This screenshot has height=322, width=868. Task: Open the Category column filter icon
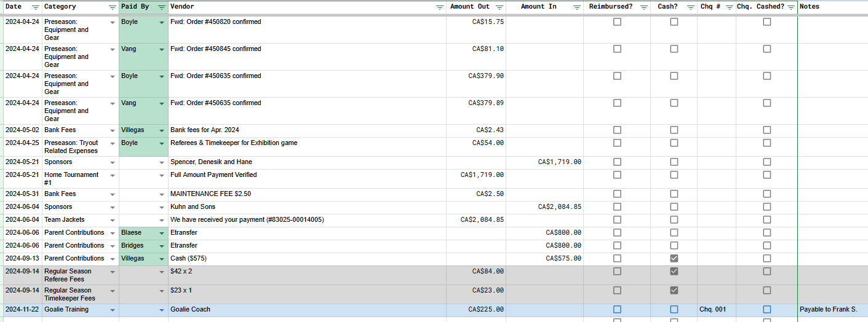coord(112,7)
